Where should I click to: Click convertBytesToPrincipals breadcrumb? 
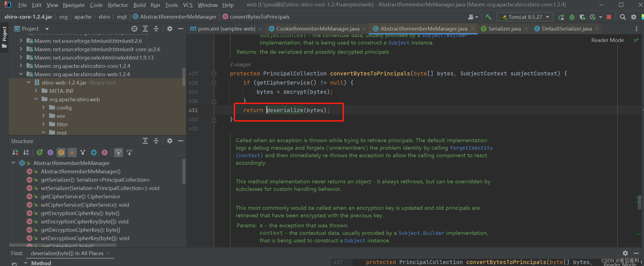tap(259, 17)
